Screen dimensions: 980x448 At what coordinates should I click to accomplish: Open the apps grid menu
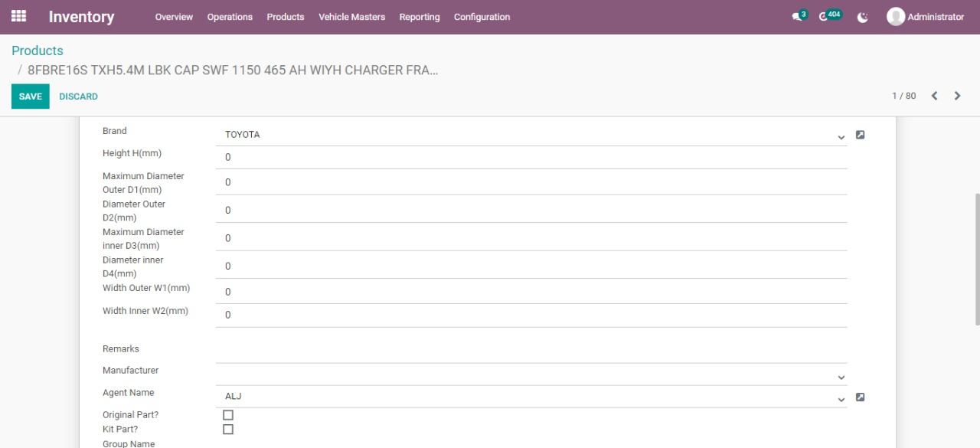tap(18, 16)
